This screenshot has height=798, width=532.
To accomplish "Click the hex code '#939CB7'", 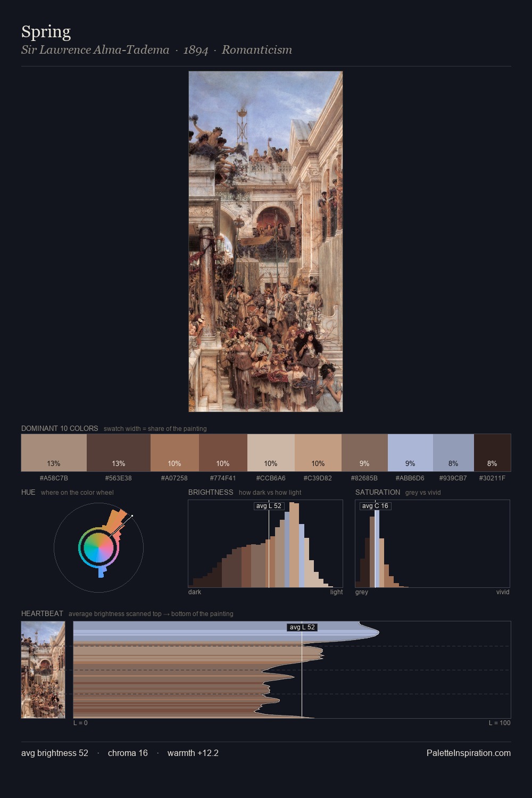I will pyautogui.click(x=453, y=478).
